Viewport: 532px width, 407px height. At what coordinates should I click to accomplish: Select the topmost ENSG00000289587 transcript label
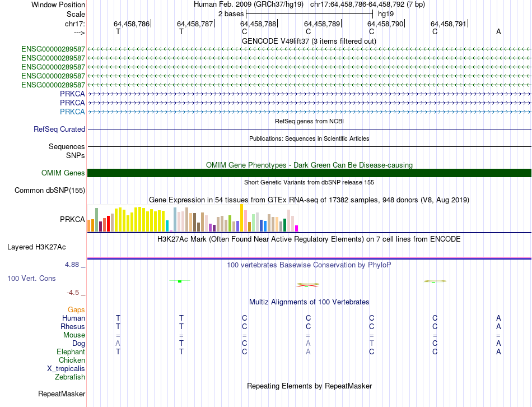[x=53, y=49]
